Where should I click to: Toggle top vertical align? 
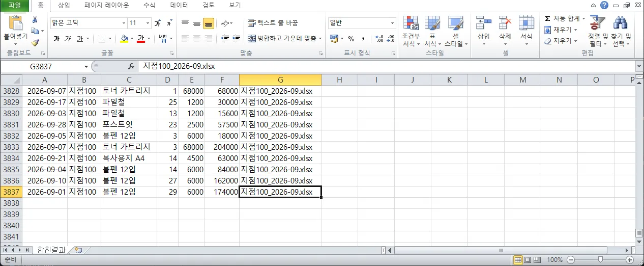pos(185,23)
